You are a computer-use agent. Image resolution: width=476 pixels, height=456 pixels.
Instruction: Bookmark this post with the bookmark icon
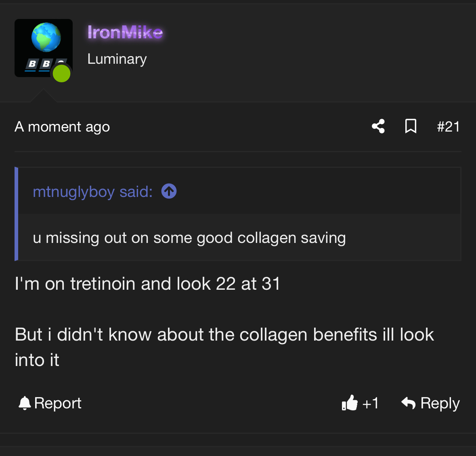411,126
